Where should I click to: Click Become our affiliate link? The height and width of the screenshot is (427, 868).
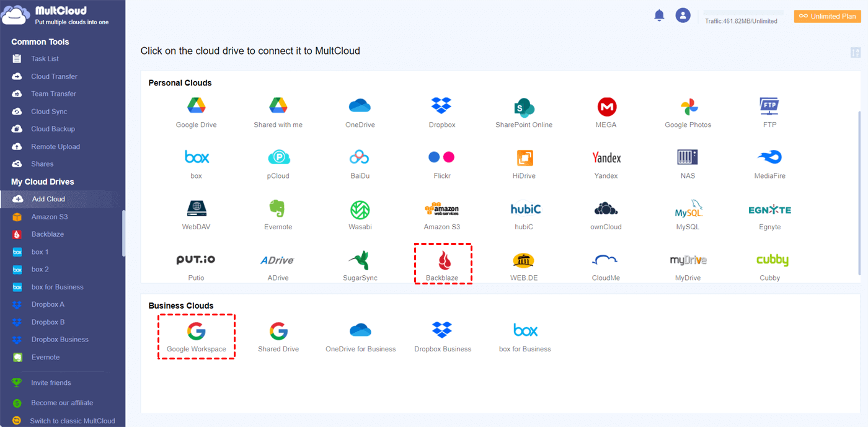pyautogui.click(x=62, y=403)
